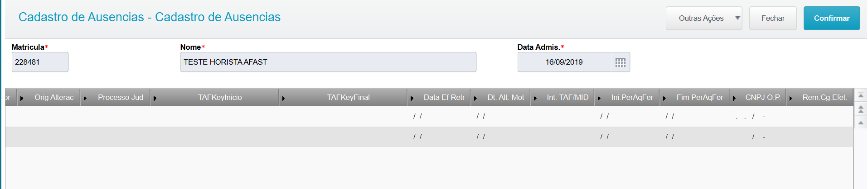Click the Data Ef Retr column arrow
Screen dimensions: 868x189
412,98
